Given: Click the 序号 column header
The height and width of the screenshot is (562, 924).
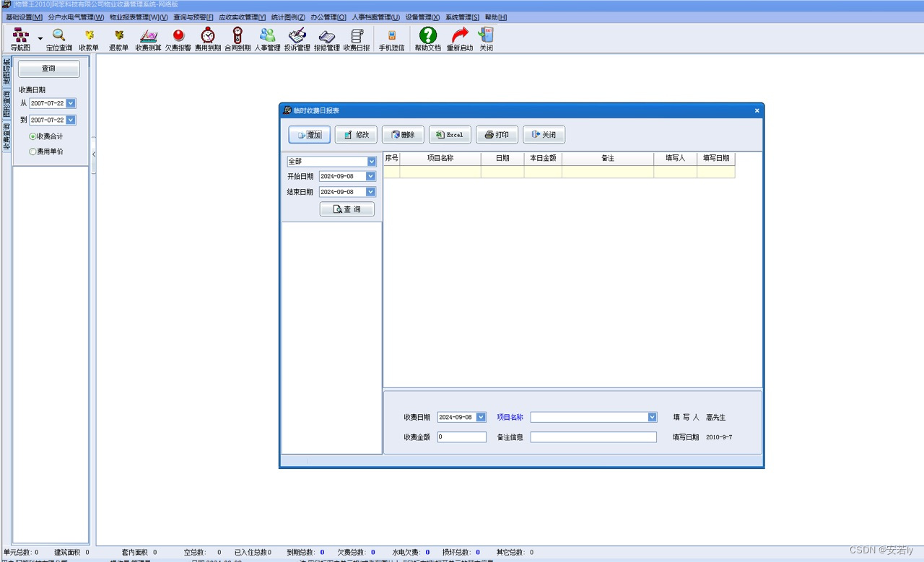Looking at the screenshot, I should tap(392, 158).
